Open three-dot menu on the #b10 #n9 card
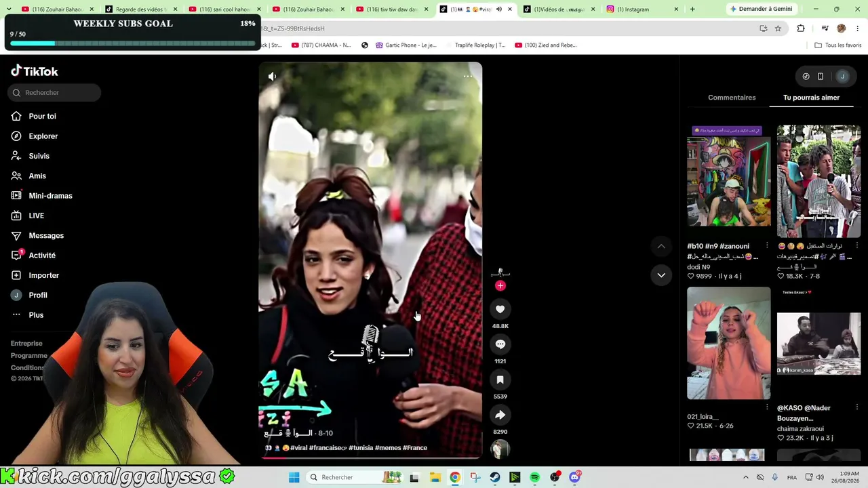Screen dimensions: 868x488 click(767, 245)
